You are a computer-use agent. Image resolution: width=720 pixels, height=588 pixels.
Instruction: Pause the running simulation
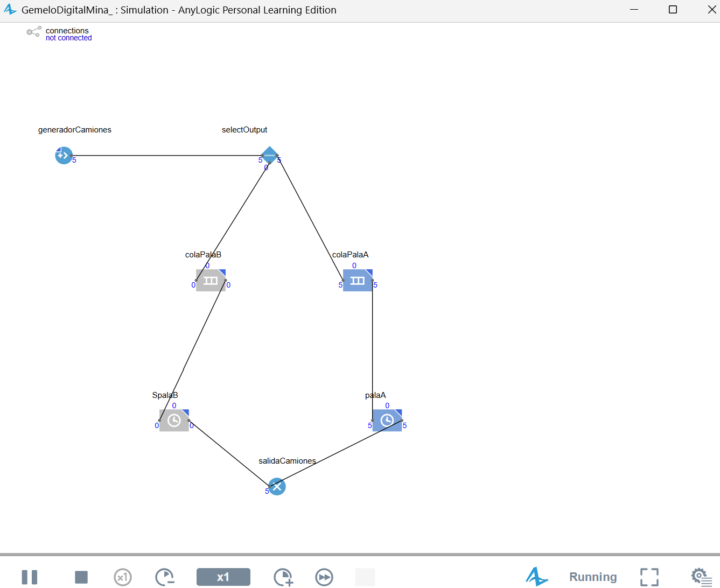coord(30,577)
